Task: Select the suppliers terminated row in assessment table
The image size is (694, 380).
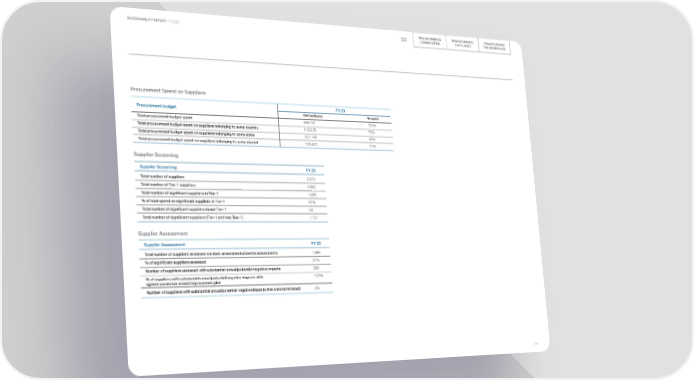Action: tap(237, 291)
